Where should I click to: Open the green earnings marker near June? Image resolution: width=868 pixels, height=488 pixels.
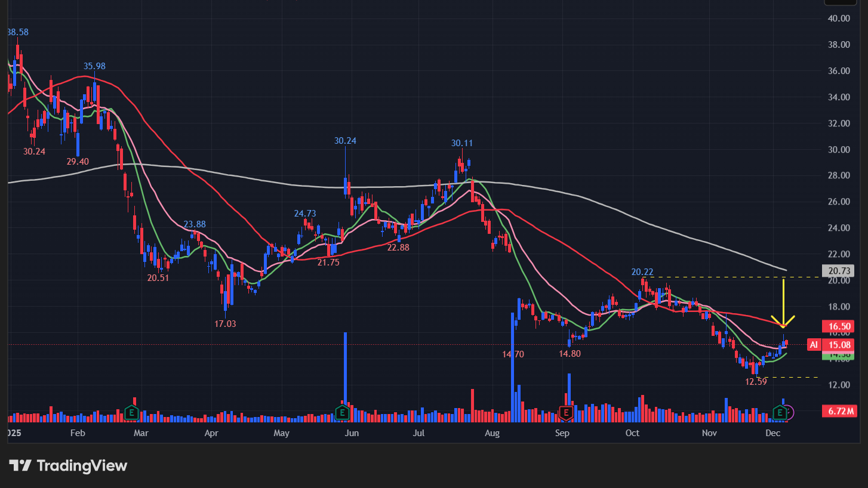342,412
